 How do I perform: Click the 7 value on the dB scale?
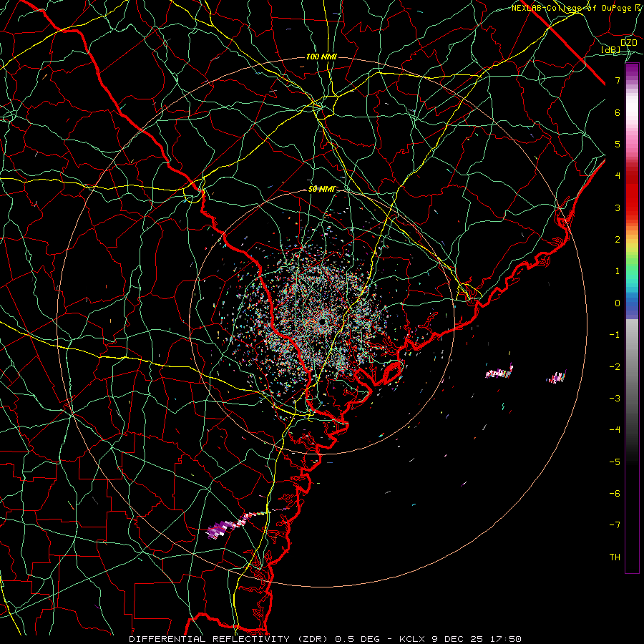point(618,80)
